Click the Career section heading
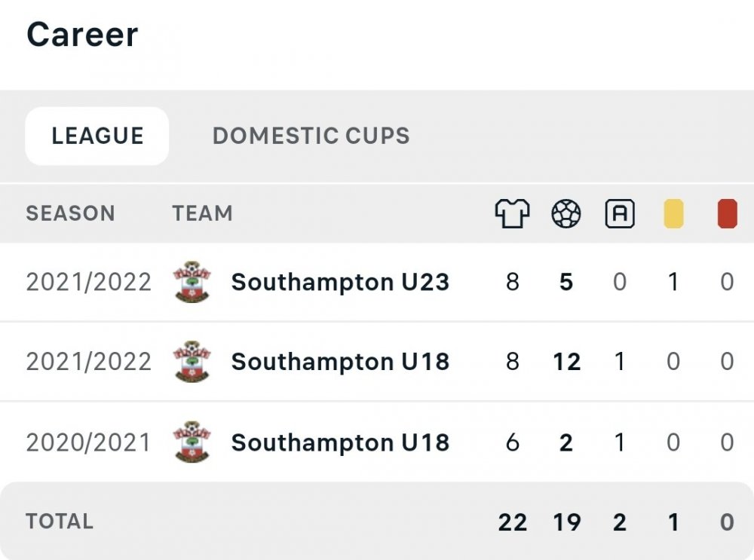Image resolution: width=754 pixels, height=560 pixels. point(82,35)
